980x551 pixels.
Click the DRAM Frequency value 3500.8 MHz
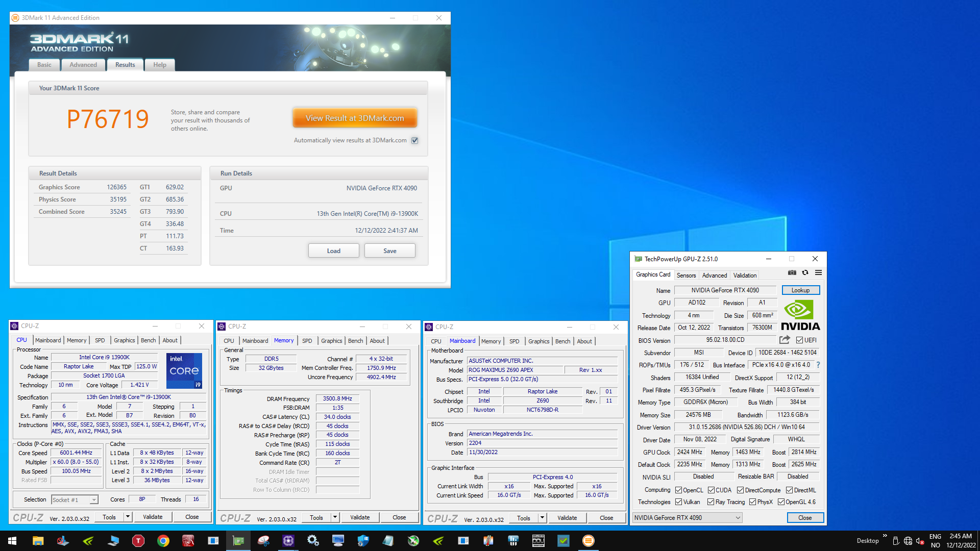pos(337,399)
